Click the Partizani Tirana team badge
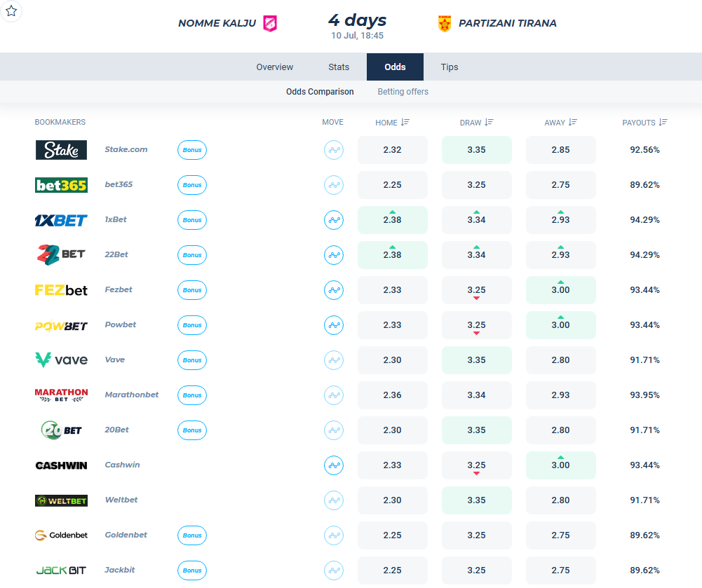The width and height of the screenshot is (702, 588). click(444, 23)
